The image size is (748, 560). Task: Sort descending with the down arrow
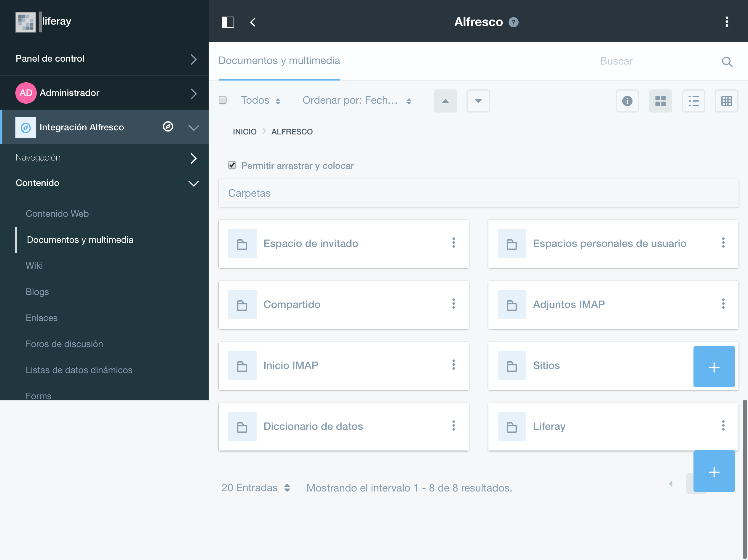[478, 101]
